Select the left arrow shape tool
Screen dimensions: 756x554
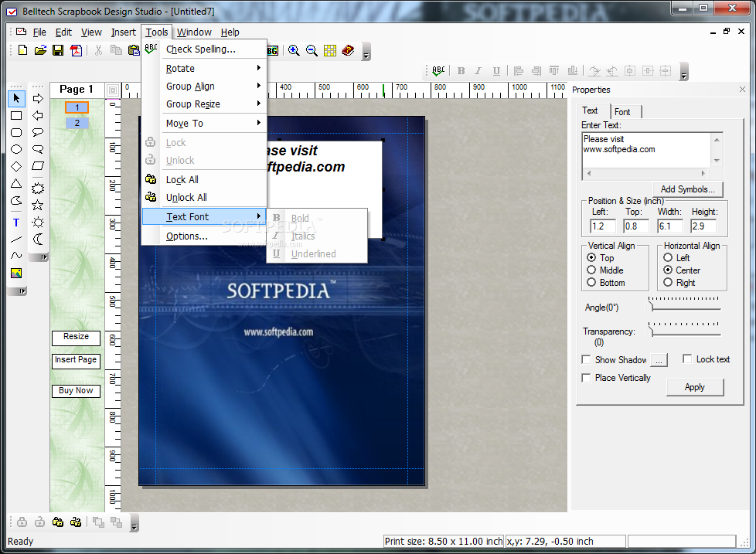point(38,116)
